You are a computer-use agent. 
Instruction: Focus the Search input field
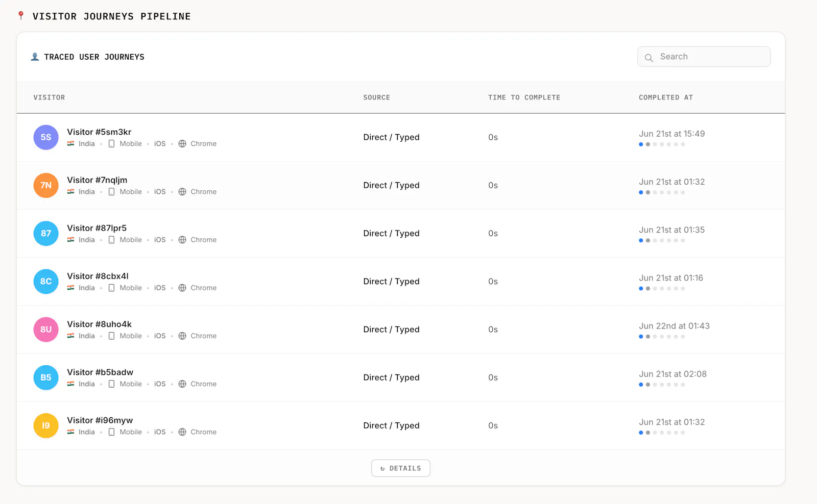pos(704,57)
